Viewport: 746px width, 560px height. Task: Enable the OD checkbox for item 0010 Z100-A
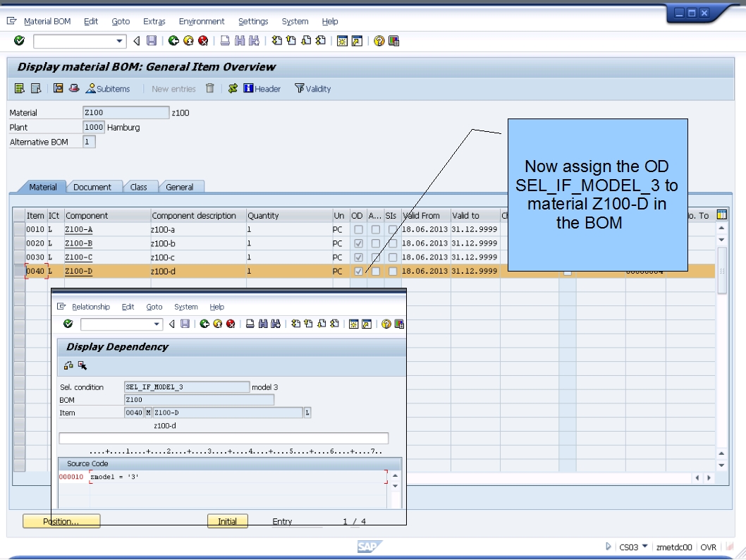pos(357,229)
